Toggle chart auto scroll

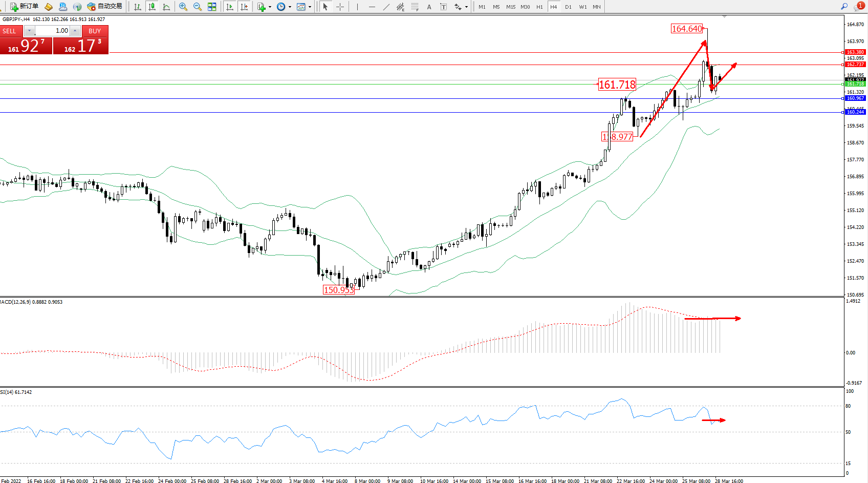coord(230,7)
